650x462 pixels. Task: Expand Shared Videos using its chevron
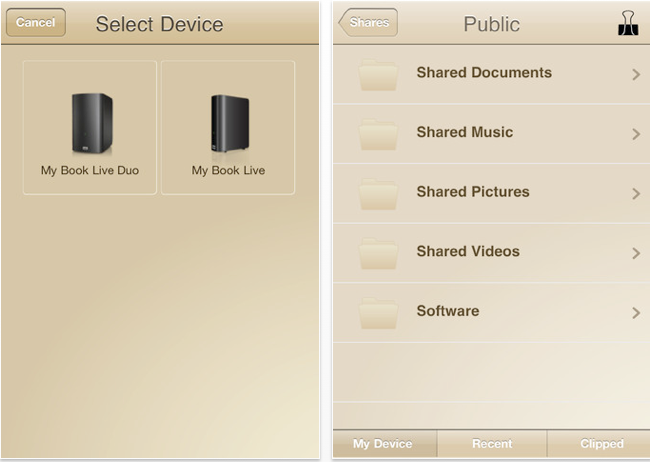(636, 253)
